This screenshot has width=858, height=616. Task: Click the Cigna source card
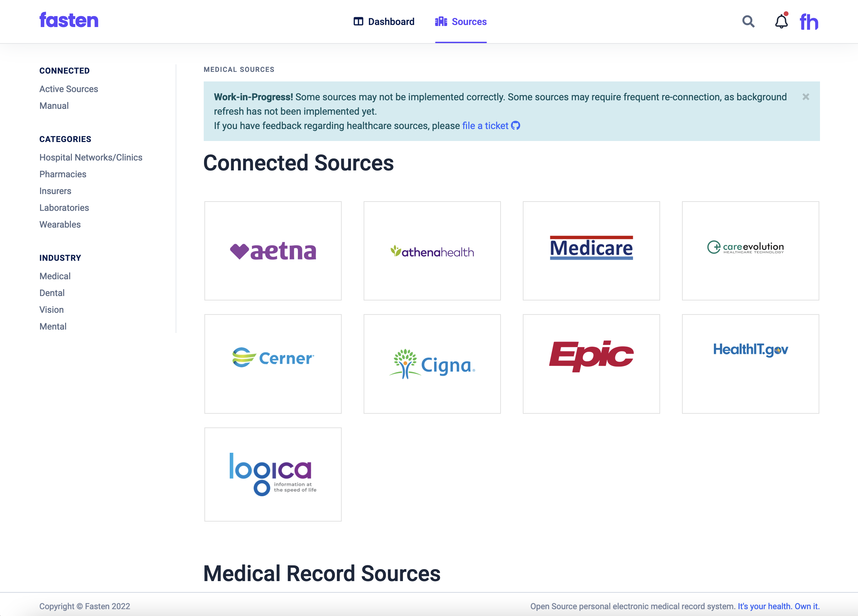tap(432, 363)
